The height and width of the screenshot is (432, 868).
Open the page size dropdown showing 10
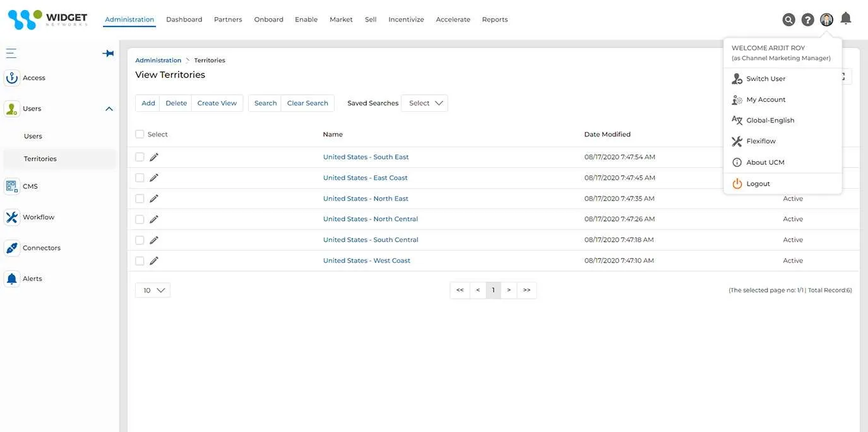pos(153,291)
